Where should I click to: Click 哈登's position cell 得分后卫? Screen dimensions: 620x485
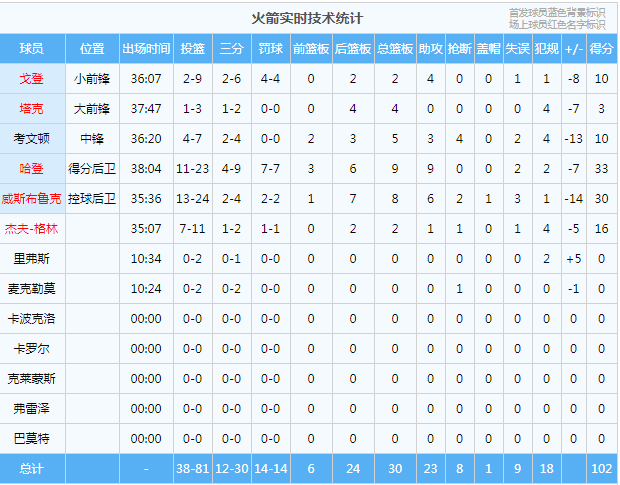click(x=92, y=169)
